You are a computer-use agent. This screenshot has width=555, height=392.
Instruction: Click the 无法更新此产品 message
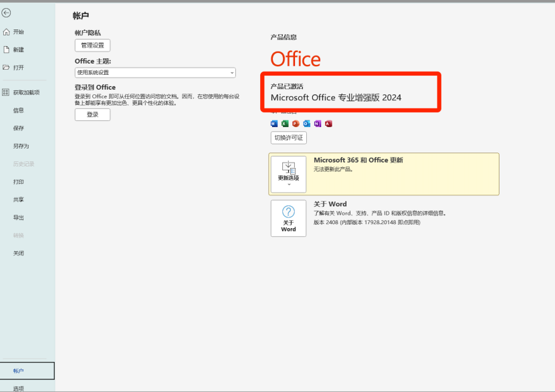click(333, 169)
